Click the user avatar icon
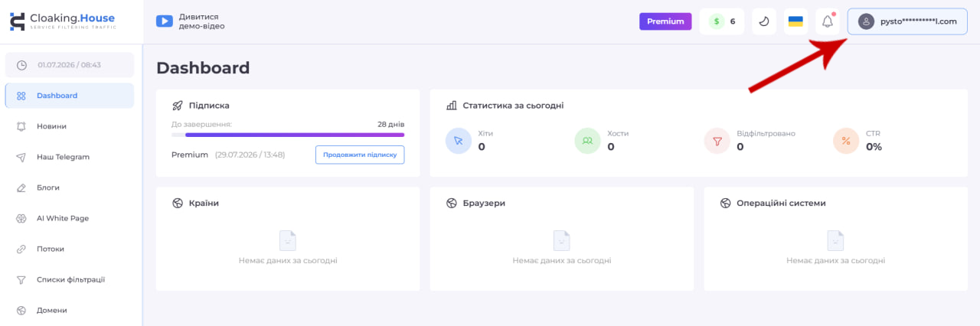The image size is (980, 326). (866, 21)
